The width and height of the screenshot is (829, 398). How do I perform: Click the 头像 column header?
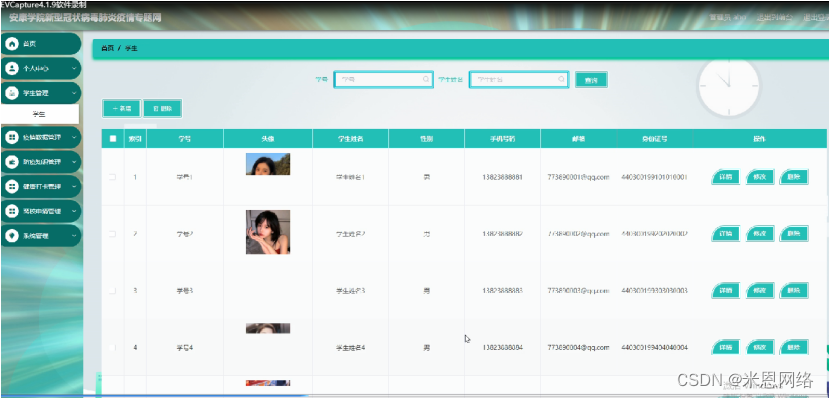268,139
